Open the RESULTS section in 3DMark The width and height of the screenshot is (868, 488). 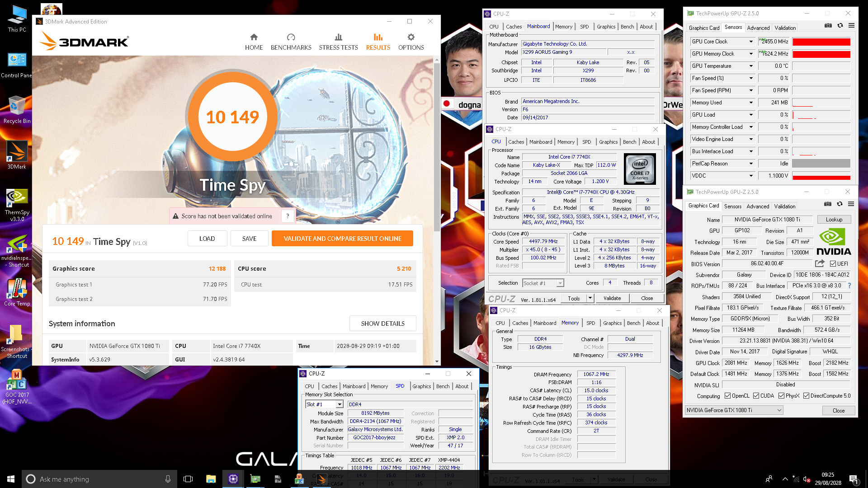(378, 42)
